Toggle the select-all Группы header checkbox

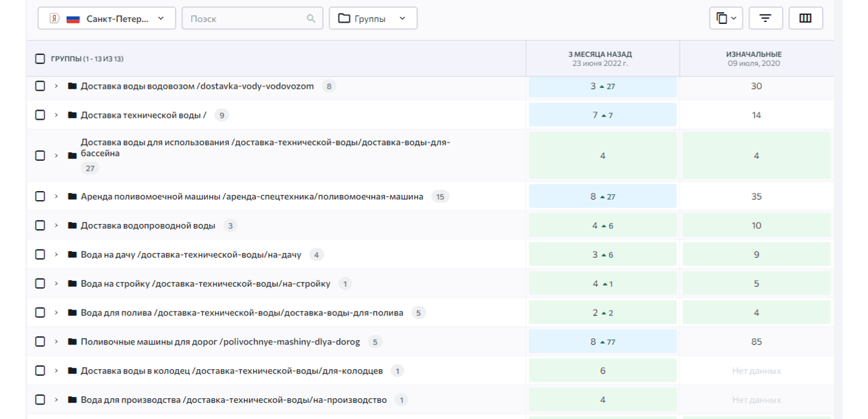40,59
